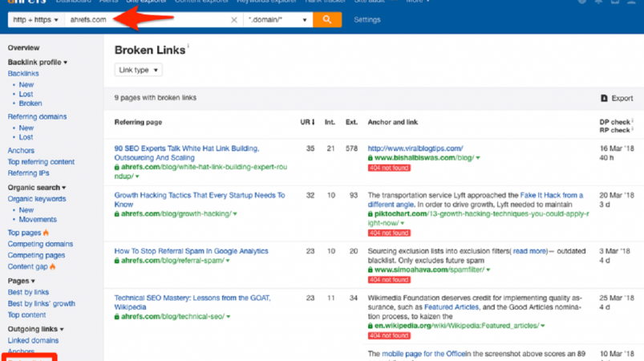
Task: Click the flame icon beside Top pages
Action: [x=46, y=233]
